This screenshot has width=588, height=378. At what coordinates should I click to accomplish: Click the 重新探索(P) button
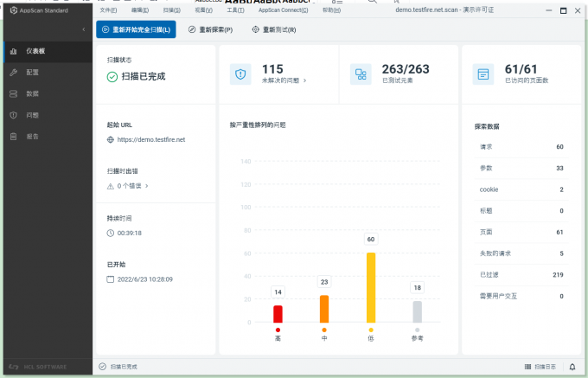pos(210,29)
